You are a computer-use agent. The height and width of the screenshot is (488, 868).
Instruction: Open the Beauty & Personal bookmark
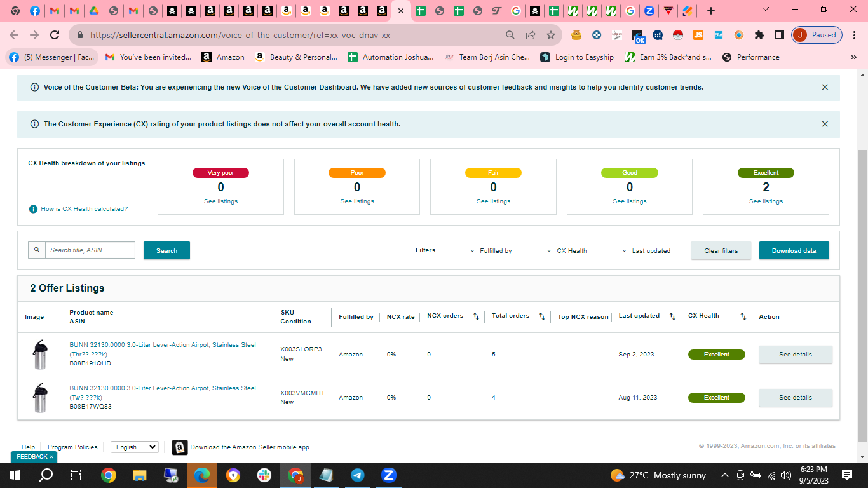pyautogui.click(x=295, y=57)
